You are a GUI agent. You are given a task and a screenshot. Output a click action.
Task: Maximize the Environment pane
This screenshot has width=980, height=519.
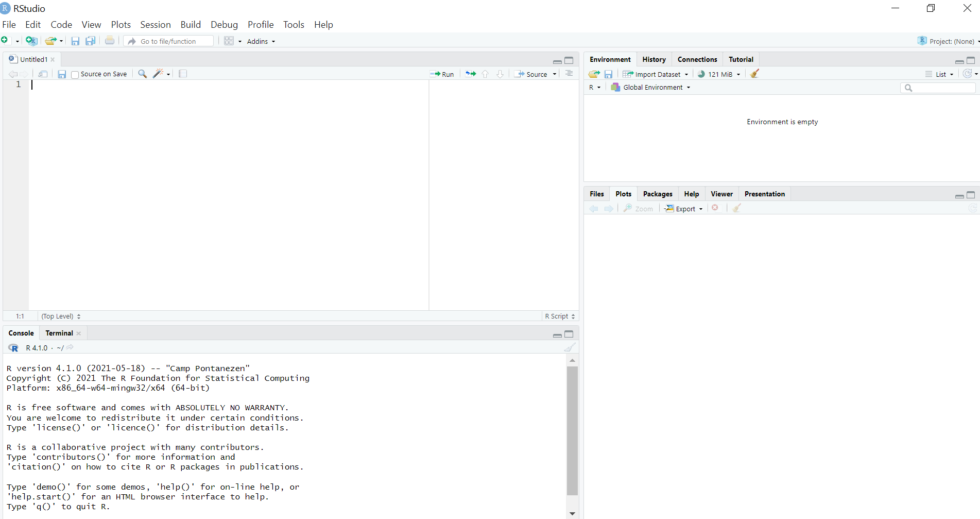[x=971, y=60]
